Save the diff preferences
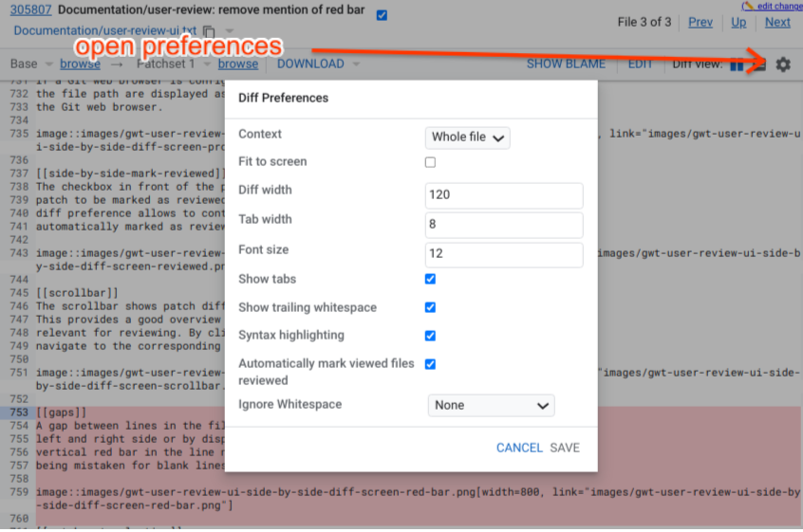 click(x=565, y=448)
